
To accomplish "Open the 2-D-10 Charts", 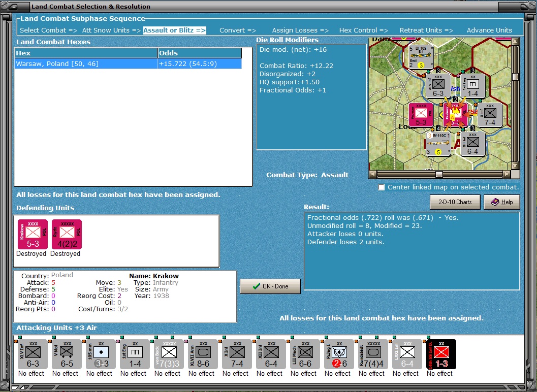I will pyautogui.click(x=455, y=202).
